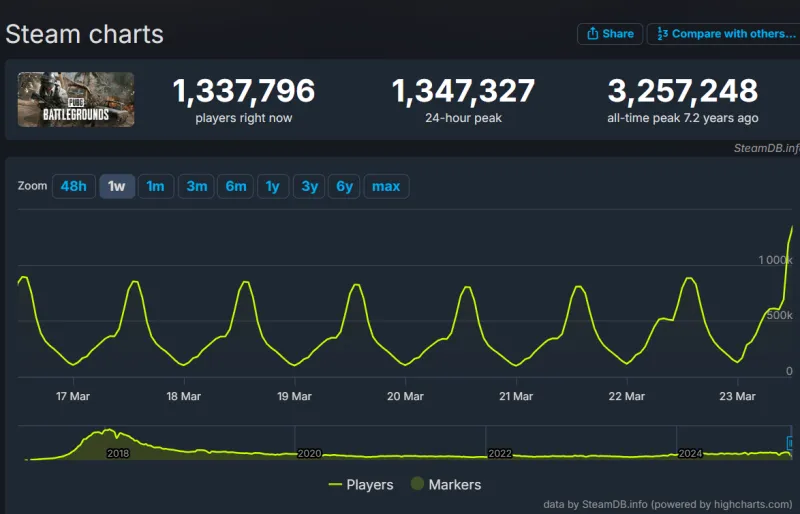
Task: Set zoom to 3y
Action: pos(309,186)
